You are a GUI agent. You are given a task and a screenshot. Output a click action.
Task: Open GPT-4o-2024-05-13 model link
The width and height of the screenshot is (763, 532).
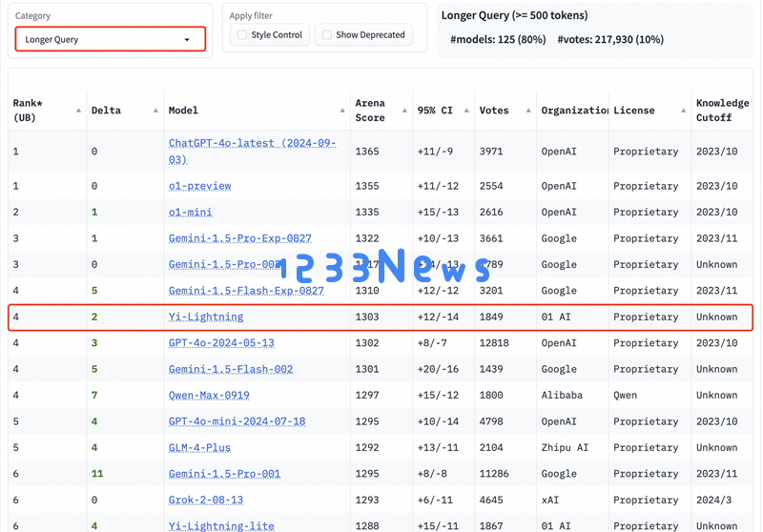tap(221, 343)
